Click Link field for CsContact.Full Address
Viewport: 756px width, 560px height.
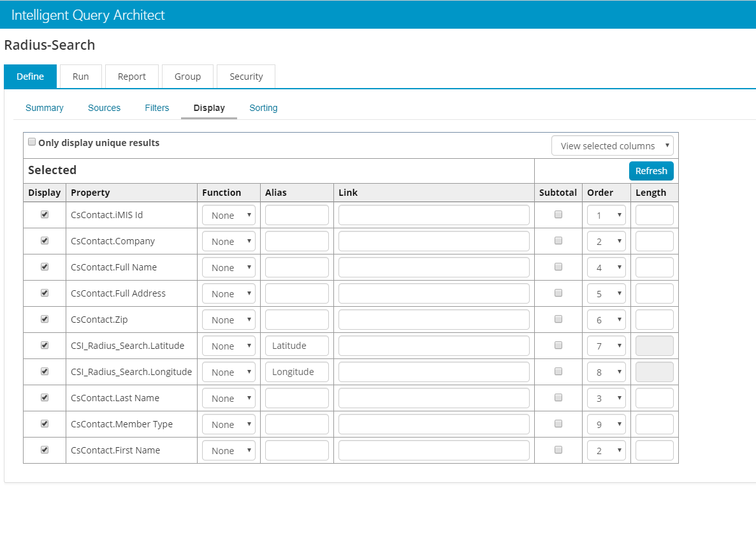click(433, 293)
